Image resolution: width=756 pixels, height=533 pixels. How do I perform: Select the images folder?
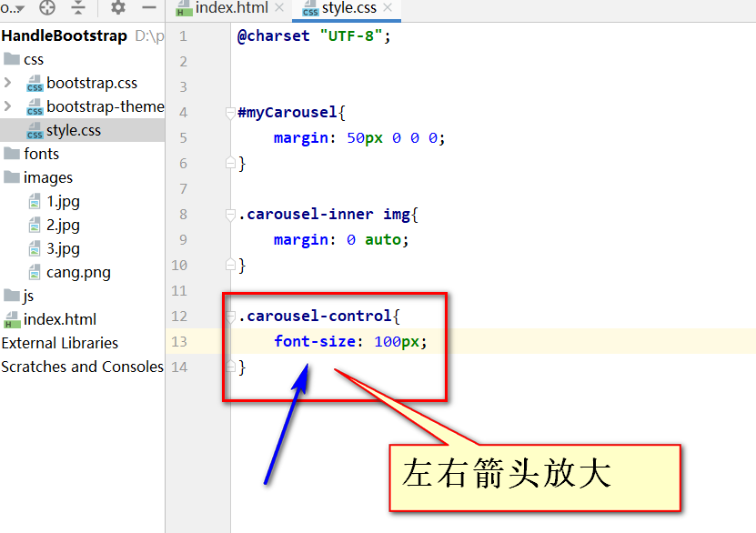pos(47,178)
